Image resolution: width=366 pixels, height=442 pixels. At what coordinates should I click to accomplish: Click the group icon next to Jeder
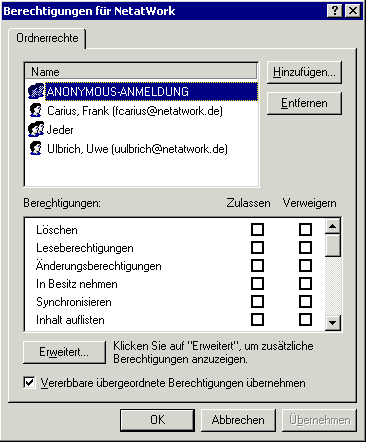[x=36, y=129]
